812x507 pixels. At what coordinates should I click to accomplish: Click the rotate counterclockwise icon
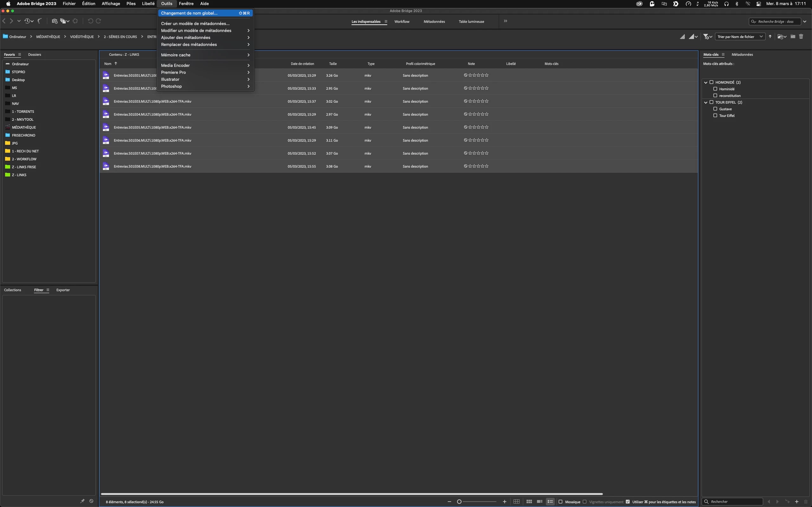coord(90,21)
